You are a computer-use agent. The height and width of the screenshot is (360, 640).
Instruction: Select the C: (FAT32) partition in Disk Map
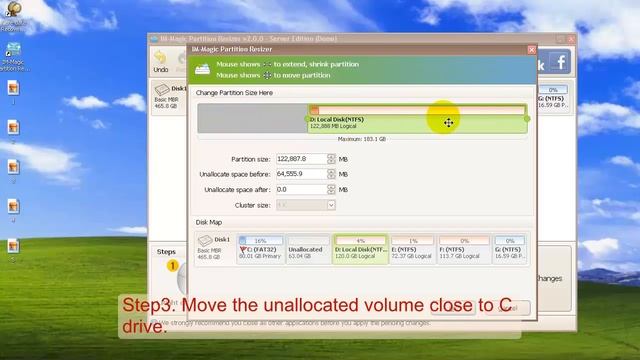pos(260,249)
